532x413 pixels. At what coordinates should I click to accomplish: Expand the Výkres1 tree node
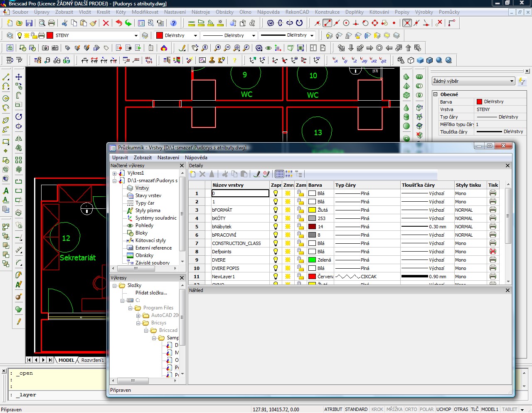point(114,173)
